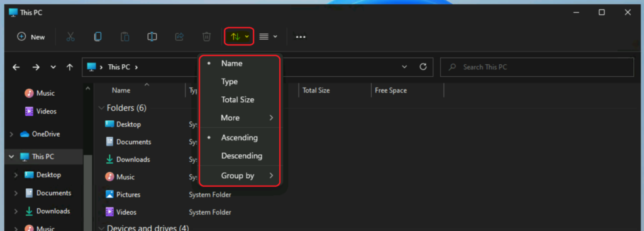Image resolution: width=644 pixels, height=231 pixels.
Task: Click the Refresh icon by address bar
Action: [423, 67]
